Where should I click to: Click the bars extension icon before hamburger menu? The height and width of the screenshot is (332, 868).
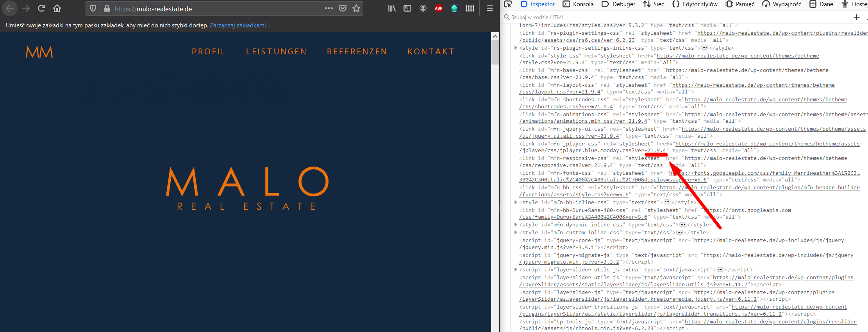coord(470,8)
